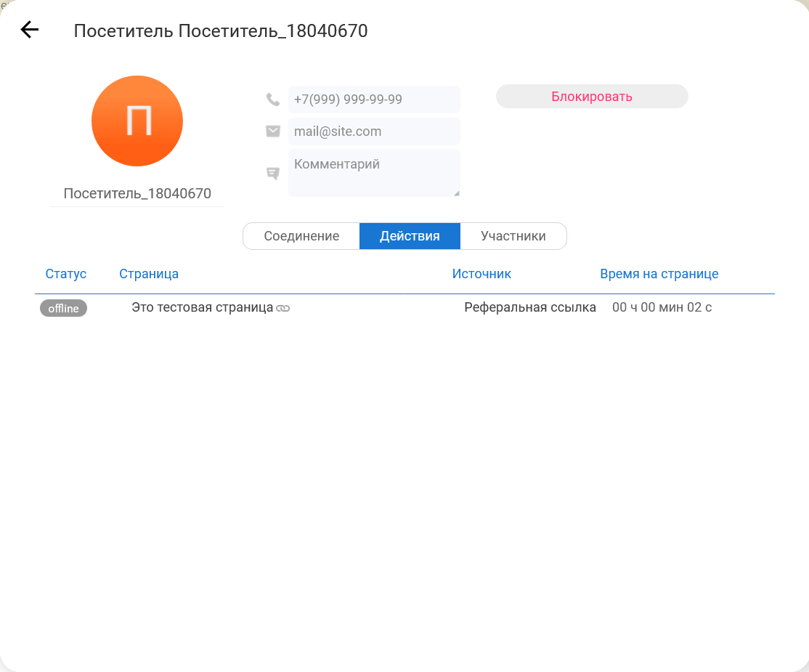Click the back arrow icon
Viewport: 809px width, 672px height.
click(29, 30)
